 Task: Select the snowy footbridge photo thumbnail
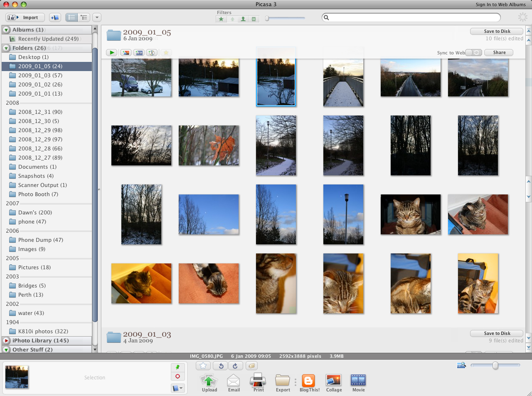343,76
